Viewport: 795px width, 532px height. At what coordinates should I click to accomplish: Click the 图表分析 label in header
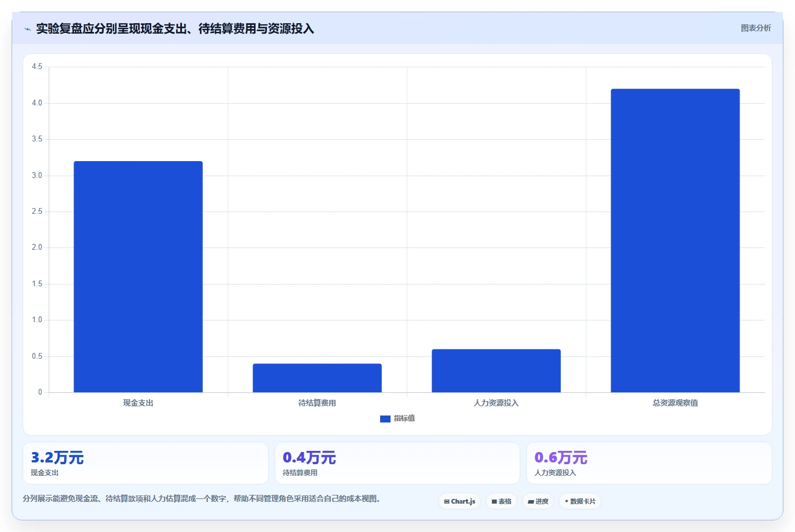756,28
